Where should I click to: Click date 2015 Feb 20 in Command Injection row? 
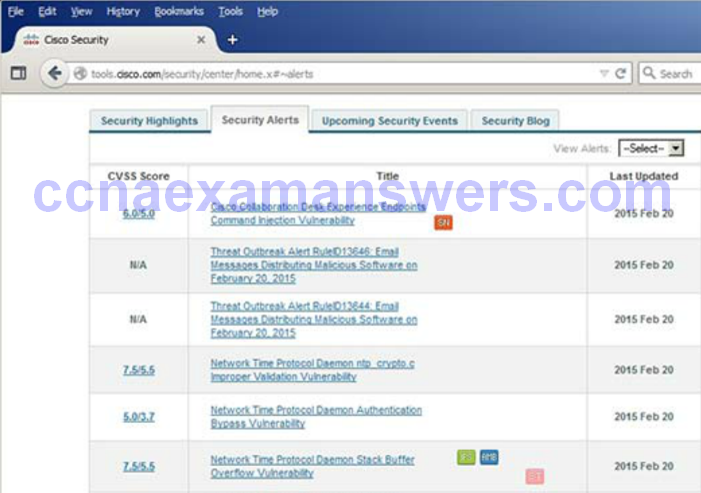[644, 213]
